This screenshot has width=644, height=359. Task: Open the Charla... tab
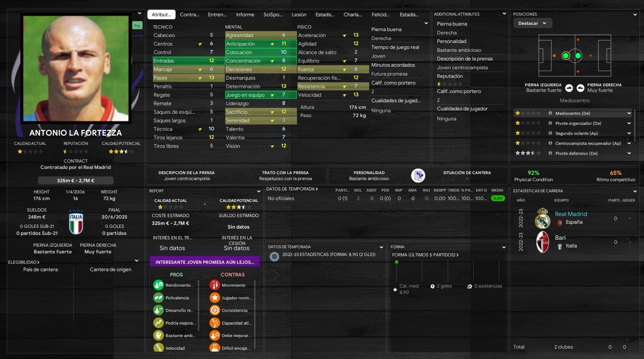click(353, 14)
